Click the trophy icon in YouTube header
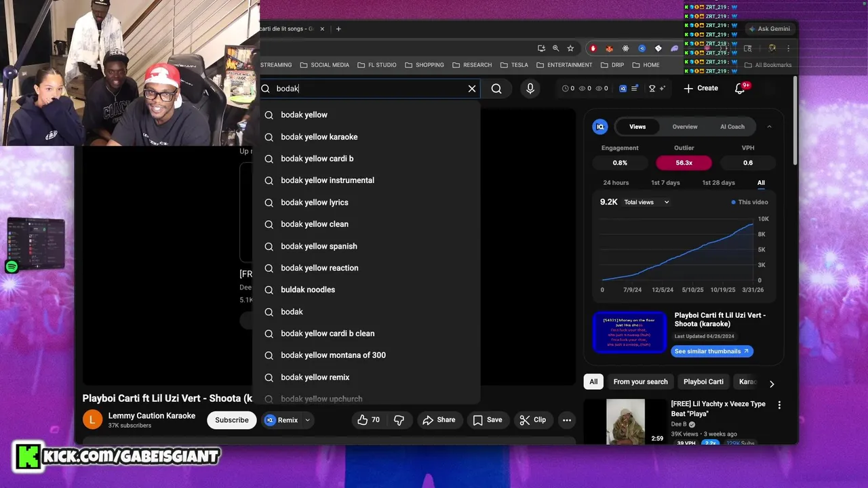This screenshot has width=868, height=488. 652,88
